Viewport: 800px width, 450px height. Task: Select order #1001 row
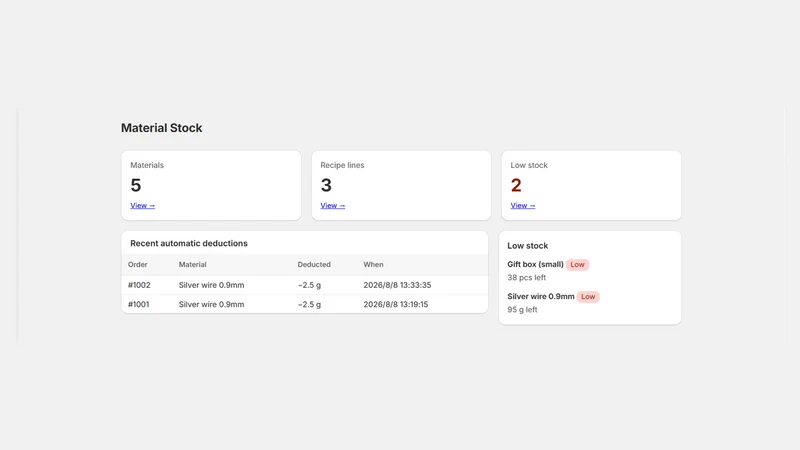(x=305, y=305)
